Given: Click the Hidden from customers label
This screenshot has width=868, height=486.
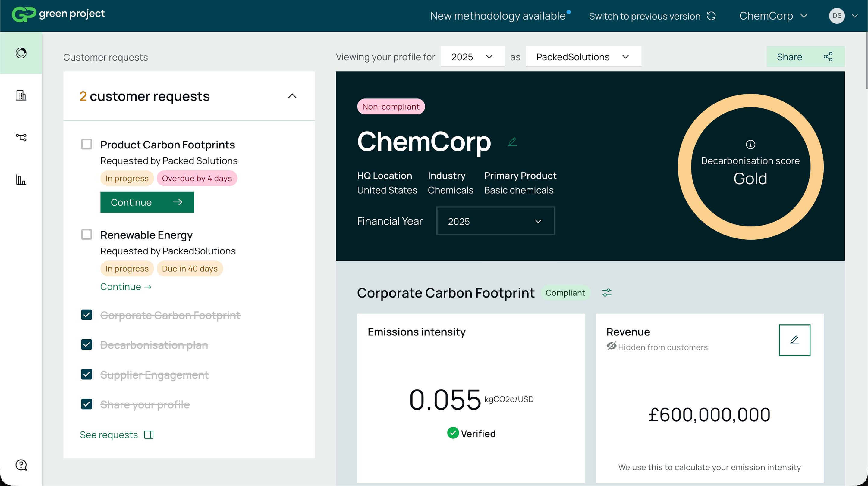Looking at the screenshot, I should [x=663, y=347].
